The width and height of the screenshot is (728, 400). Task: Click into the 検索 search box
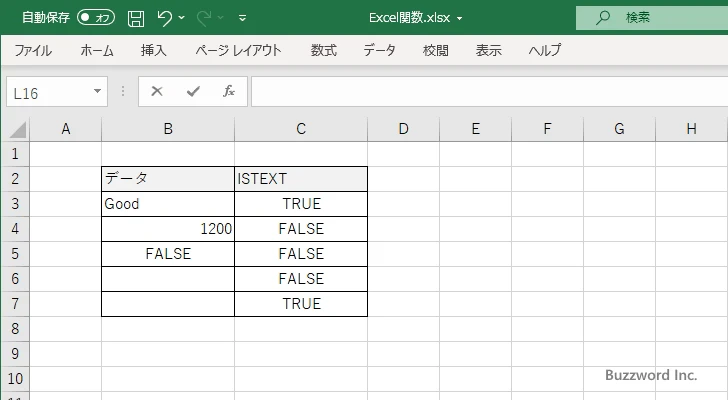(x=652, y=18)
